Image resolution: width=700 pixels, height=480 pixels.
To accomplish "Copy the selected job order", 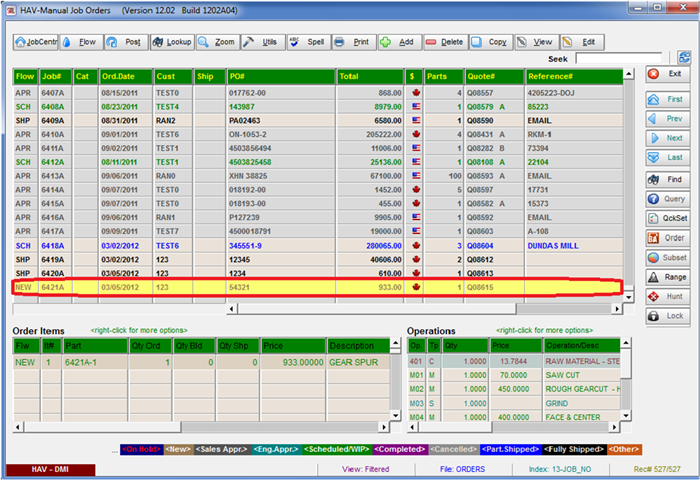I will click(x=491, y=42).
